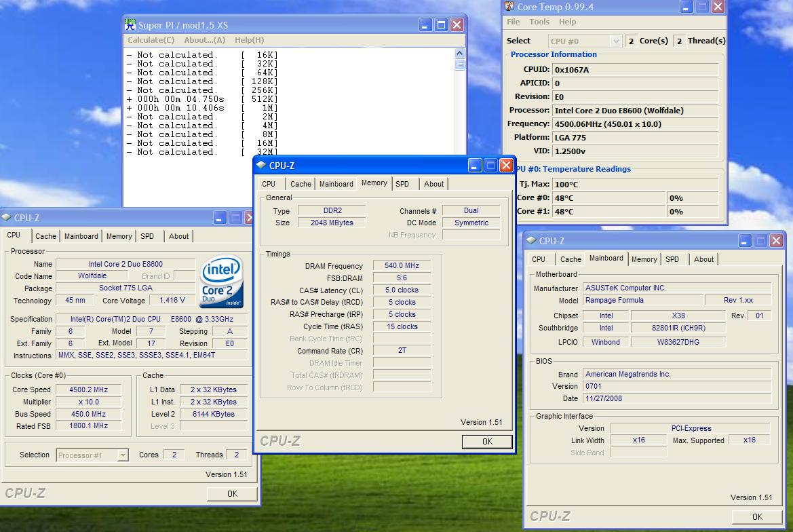Click the FSB:DRAM ratio 5:6
The height and width of the screenshot is (532, 793).
tap(402, 278)
